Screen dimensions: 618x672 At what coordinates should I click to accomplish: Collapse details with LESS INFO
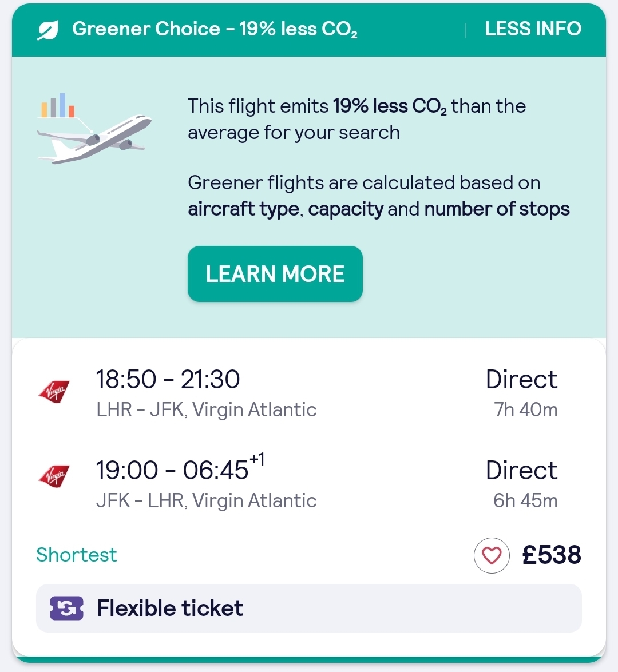pyautogui.click(x=533, y=29)
